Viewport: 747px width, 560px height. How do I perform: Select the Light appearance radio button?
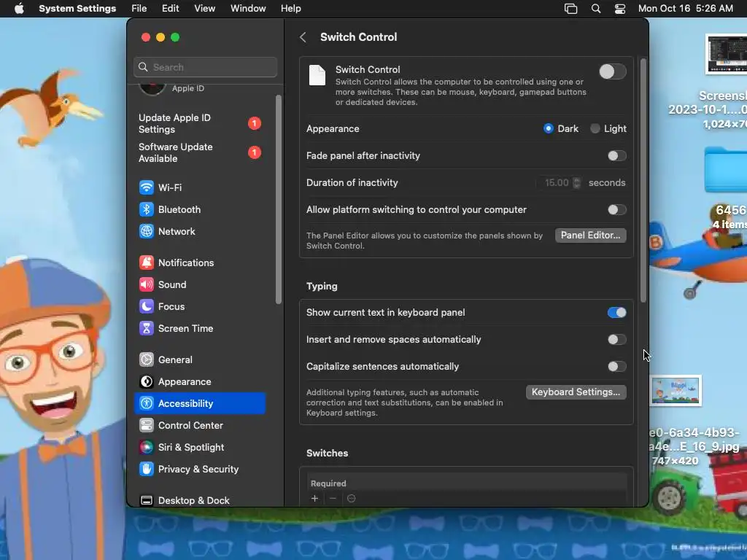(x=595, y=128)
